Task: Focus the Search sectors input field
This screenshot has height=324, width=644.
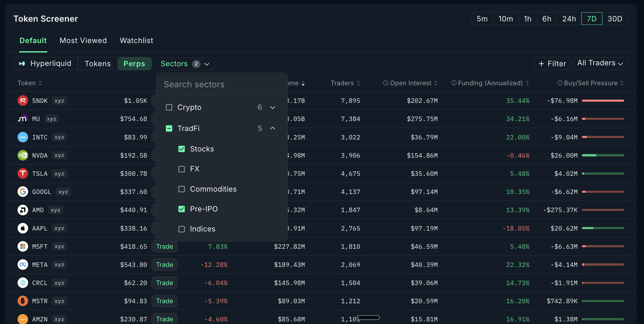Action: pos(222,84)
